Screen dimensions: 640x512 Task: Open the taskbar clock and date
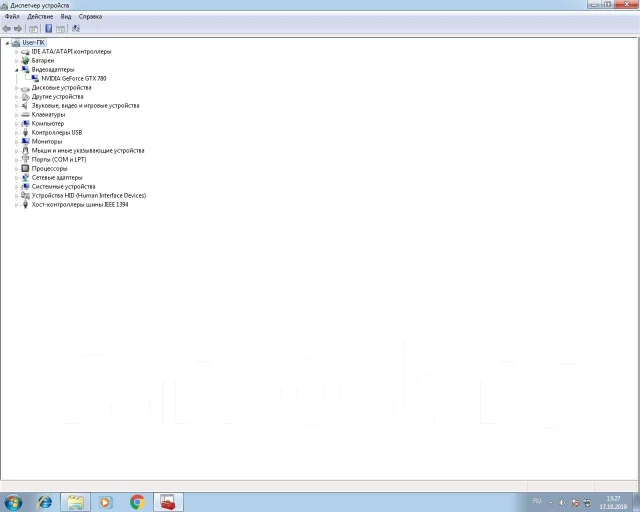pyautogui.click(x=613, y=503)
